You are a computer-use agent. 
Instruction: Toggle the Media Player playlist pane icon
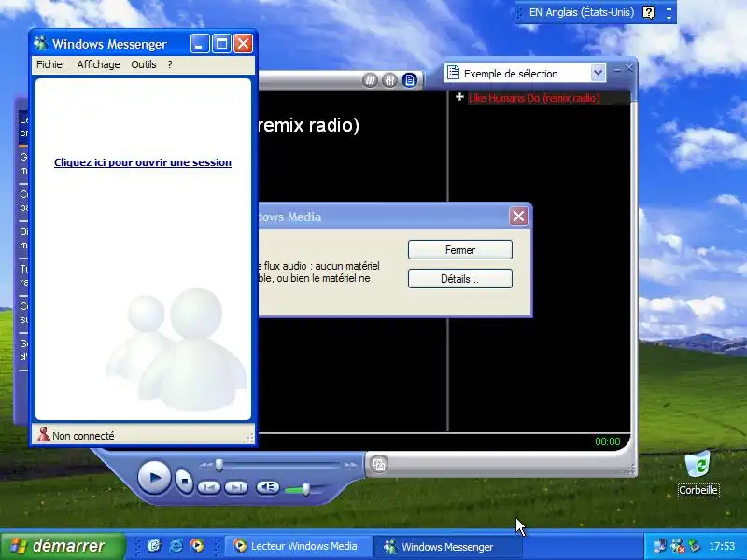[409, 80]
